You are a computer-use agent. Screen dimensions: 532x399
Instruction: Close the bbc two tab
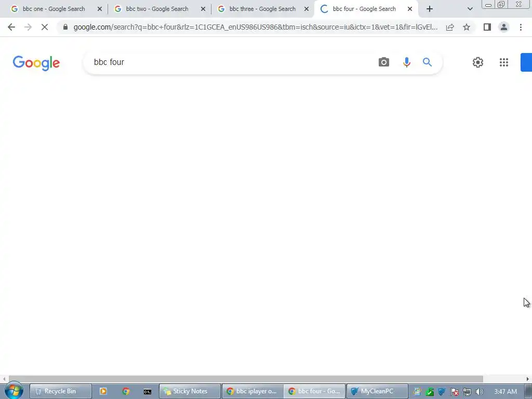click(203, 9)
